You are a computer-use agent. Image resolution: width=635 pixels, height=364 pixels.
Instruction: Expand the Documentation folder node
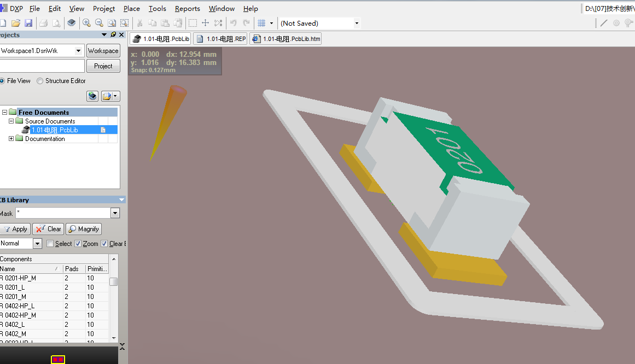(11, 138)
